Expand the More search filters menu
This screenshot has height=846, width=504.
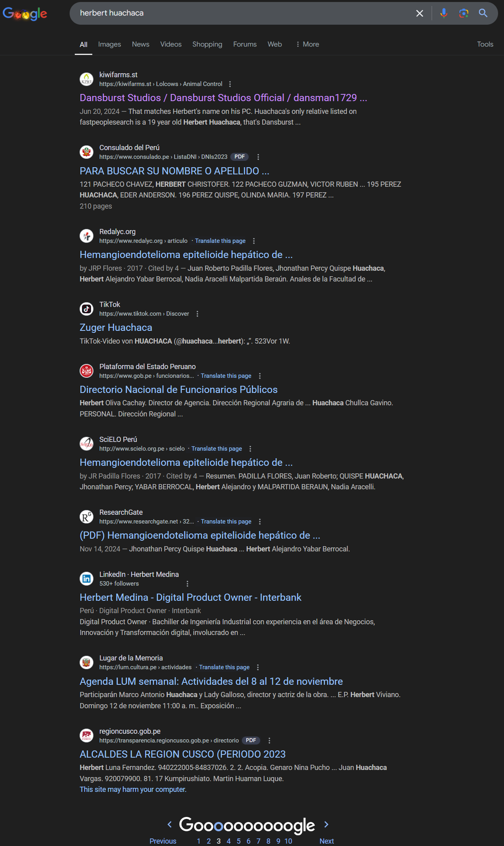pyautogui.click(x=307, y=44)
